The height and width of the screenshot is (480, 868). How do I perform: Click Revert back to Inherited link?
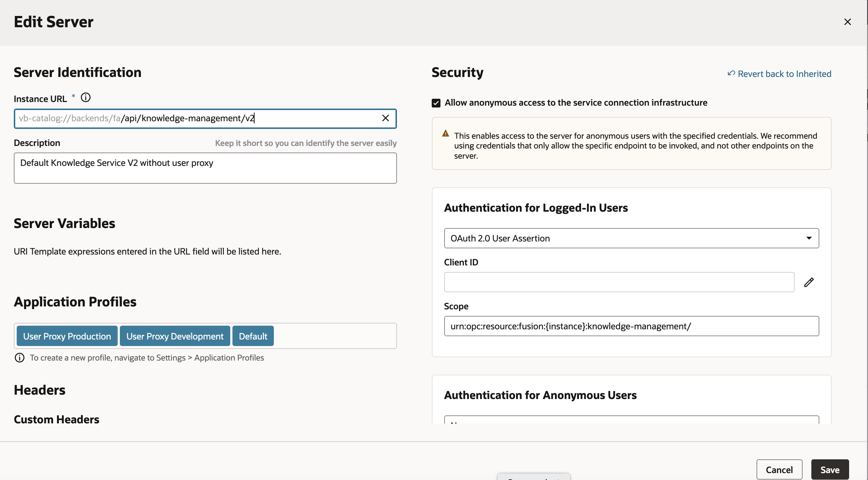784,74
